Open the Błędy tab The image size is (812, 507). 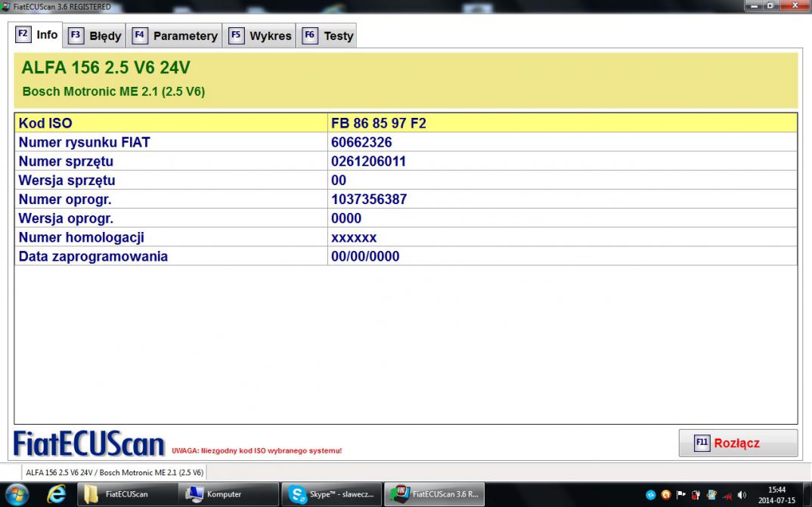[x=95, y=36]
